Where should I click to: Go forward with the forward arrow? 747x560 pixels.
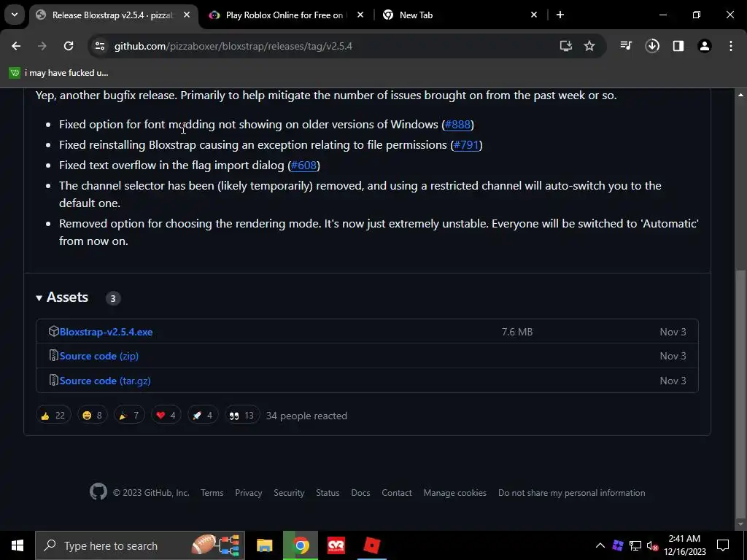42,46
